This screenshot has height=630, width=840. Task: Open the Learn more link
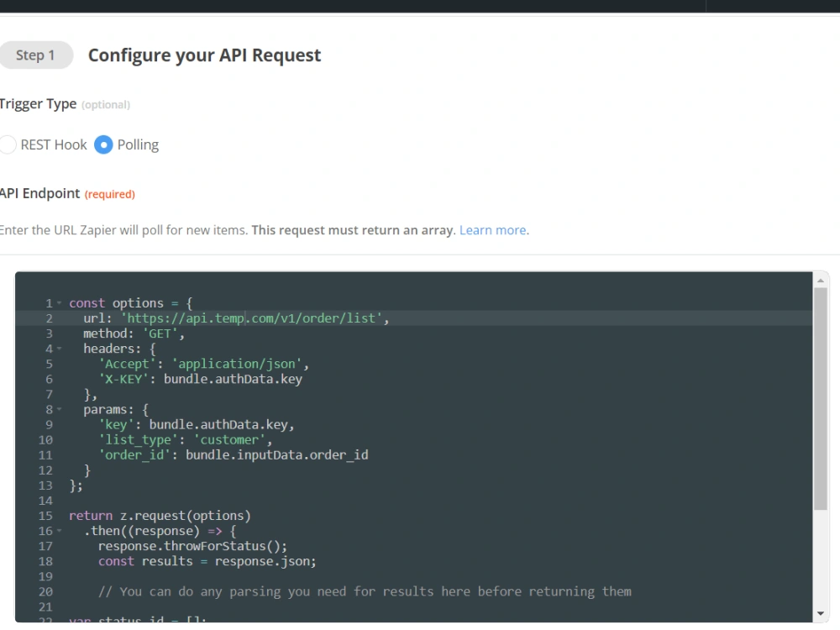tap(492, 229)
